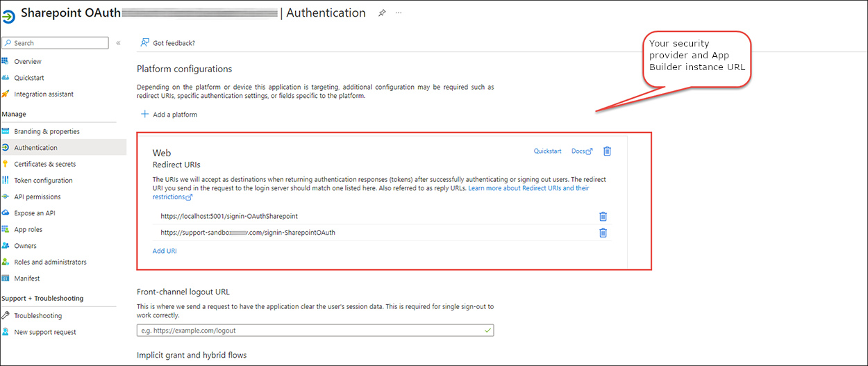Screen dimensions: 868x366
Task: Click the pin icon next to Authentication title
Action: click(x=382, y=13)
